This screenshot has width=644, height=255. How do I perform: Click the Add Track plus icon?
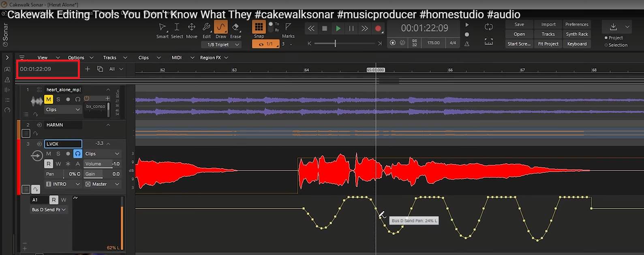(88, 69)
